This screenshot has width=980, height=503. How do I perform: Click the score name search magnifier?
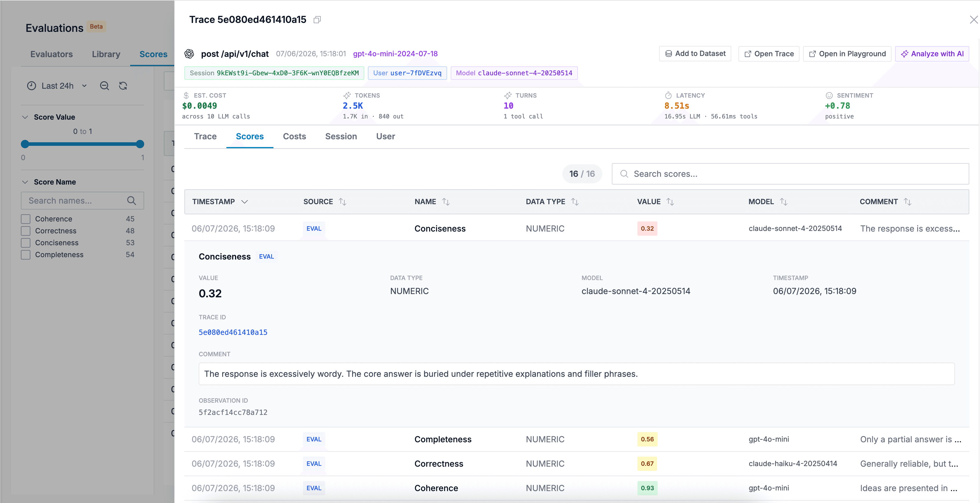tap(132, 201)
